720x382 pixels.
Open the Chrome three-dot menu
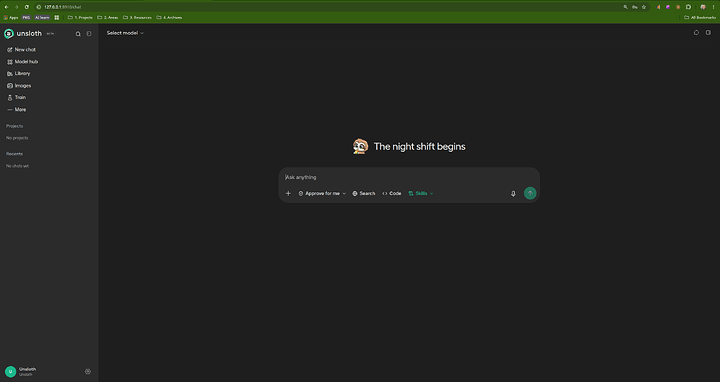coord(713,7)
